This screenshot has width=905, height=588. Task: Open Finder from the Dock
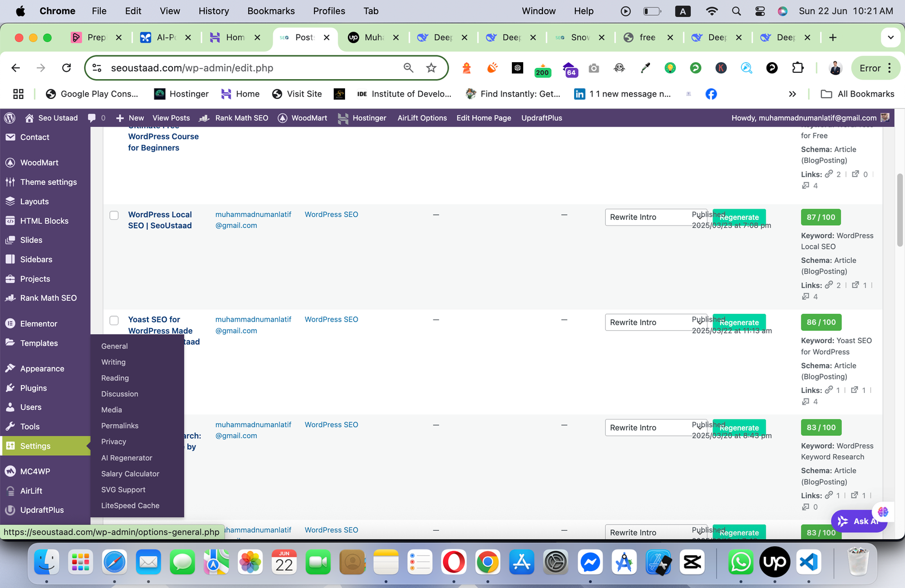pos(46,562)
